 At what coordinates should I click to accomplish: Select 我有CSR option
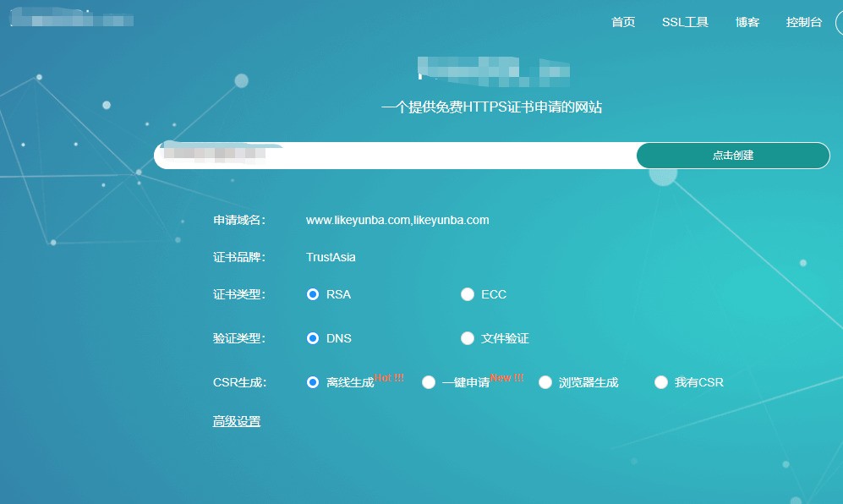(x=660, y=382)
